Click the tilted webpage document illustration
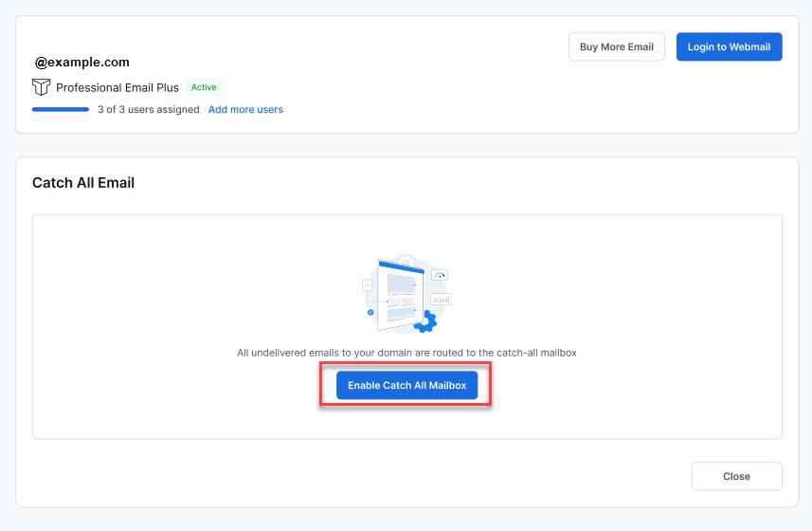812x531 pixels. (399, 295)
